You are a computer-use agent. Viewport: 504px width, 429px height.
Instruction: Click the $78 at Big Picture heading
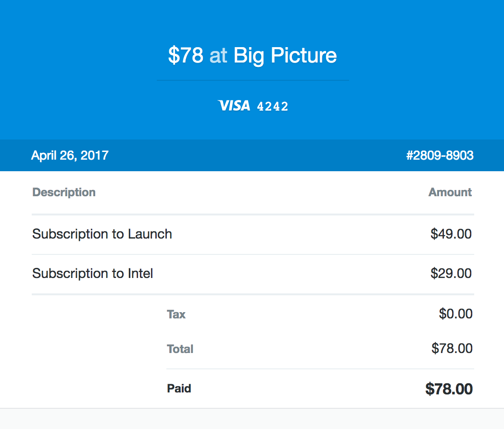[252, 55]
